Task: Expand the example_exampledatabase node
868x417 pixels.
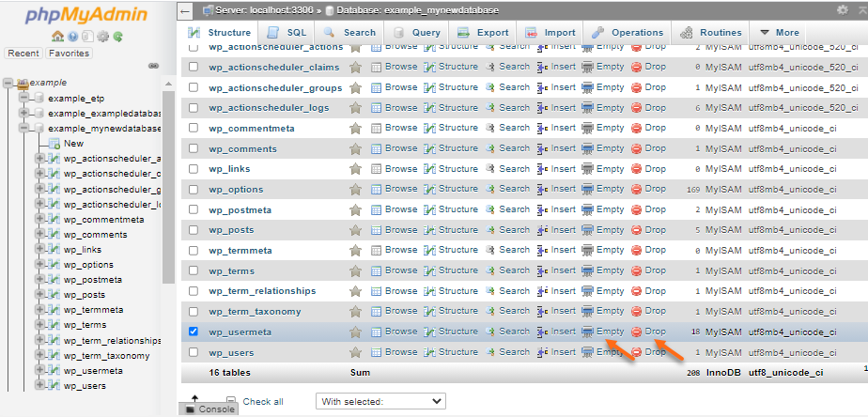Action: [23, 113]
